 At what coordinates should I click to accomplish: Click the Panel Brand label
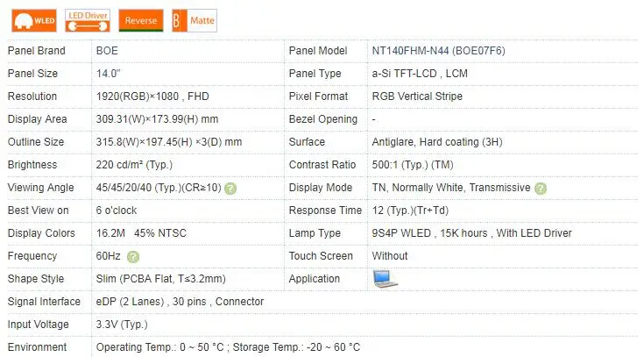tap(37, 51)
